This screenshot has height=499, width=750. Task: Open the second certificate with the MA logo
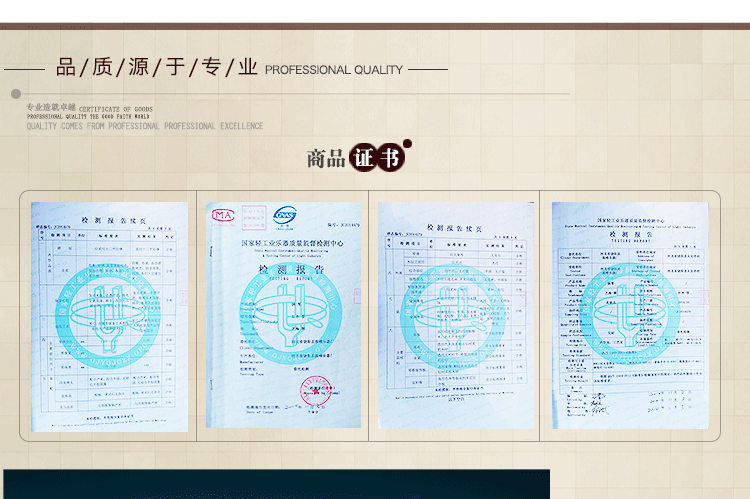tap(284, 315)
